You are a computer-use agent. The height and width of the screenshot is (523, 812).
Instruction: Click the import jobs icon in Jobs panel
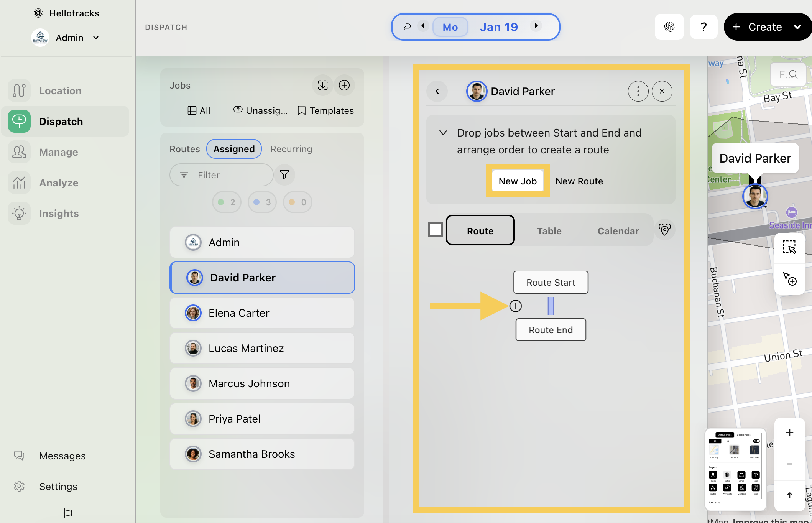pyautogui.click(x=322, y=85)
